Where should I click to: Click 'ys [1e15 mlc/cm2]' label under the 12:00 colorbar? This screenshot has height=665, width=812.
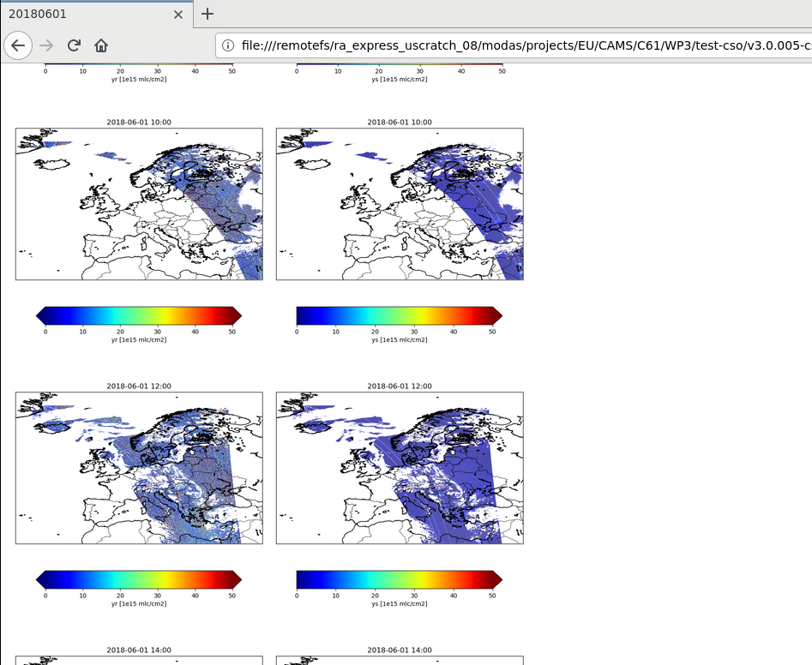[400, 604]
